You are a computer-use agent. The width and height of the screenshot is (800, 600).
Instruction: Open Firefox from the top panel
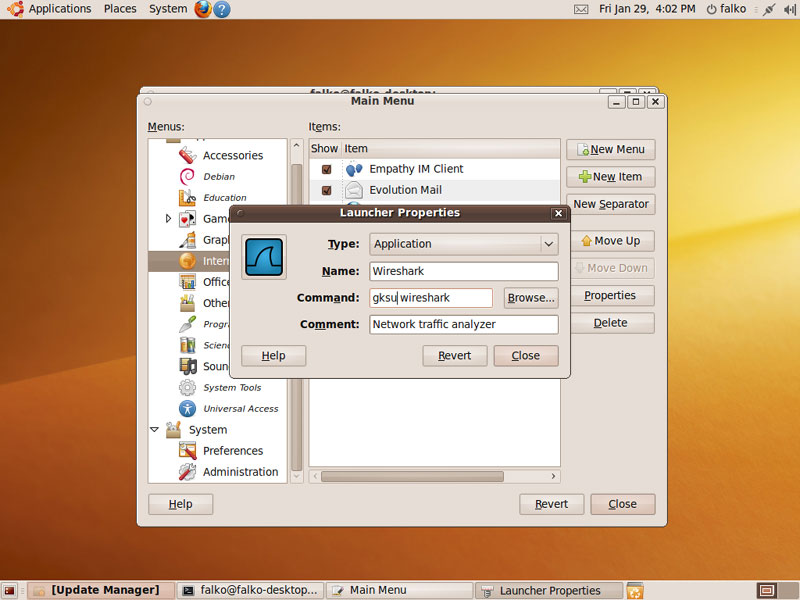pos(203,9)
